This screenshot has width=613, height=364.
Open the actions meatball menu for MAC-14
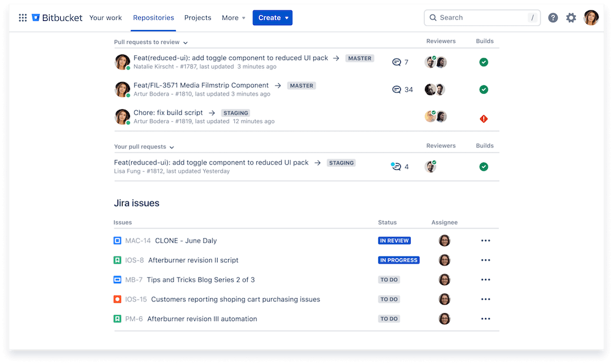(485, 240)
